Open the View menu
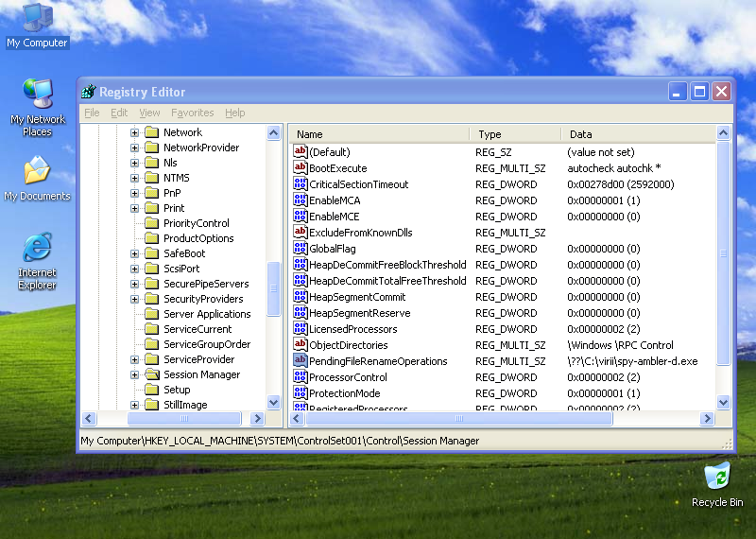The width and height of the screenshot is (756, 539). pyautogui.click(x=149, y=113)
